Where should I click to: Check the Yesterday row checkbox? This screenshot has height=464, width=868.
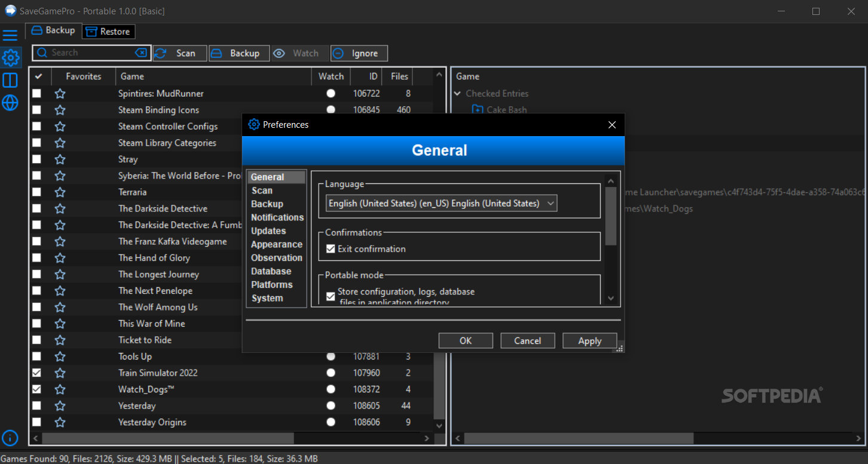click(37, 405)
